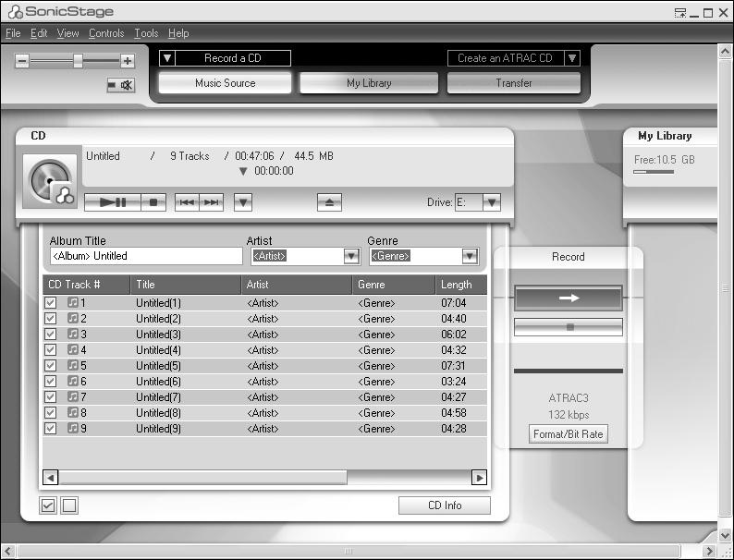The width and height of the screenshot is (734, 560).
Task: Switch to My Library tab
Action: tap(369, 83)
